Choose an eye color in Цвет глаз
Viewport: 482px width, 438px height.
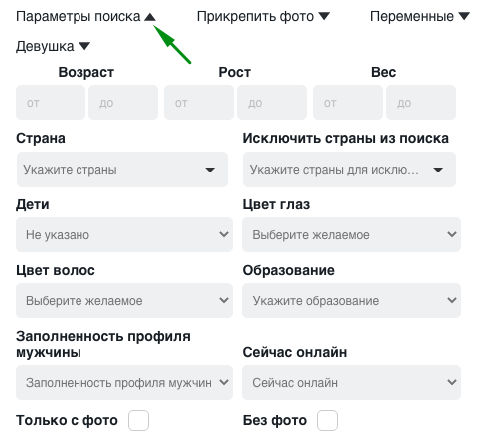tap(351, 235)
